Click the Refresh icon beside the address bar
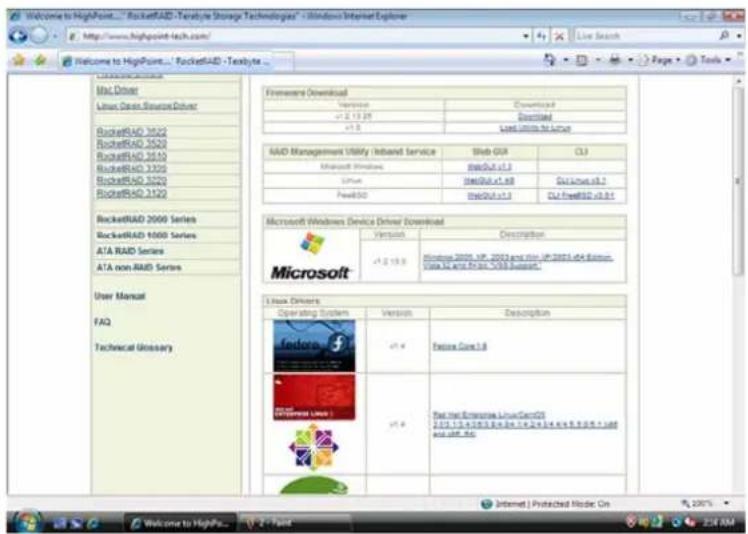Image resolution: width=748 pixels, height=534 pixels. pyautogui.click(x=541, y=36)
